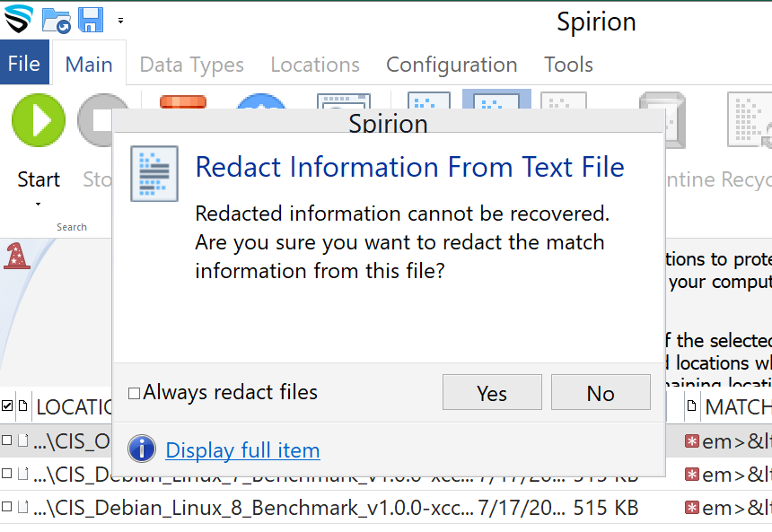Open the quick access toolbar customize dropdown
This screenshot has height=532, width=772.
pyautogui.click(x=120, y=20)
